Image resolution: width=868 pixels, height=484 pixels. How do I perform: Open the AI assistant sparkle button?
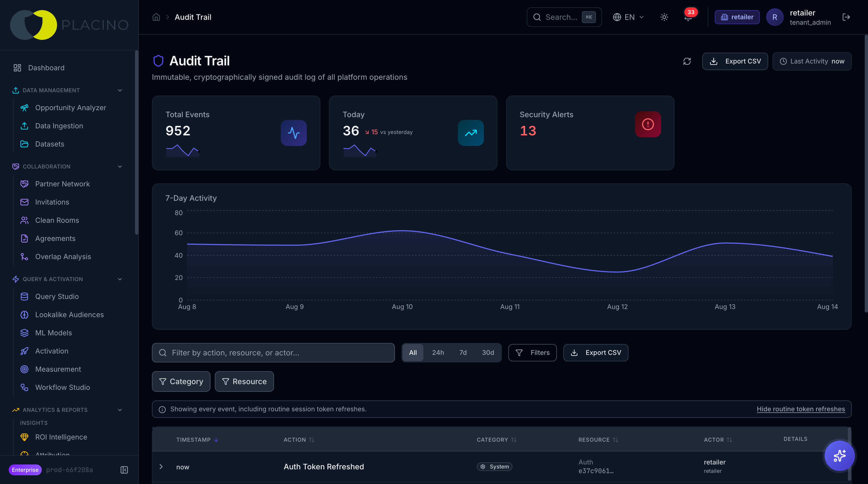(839, 455)
